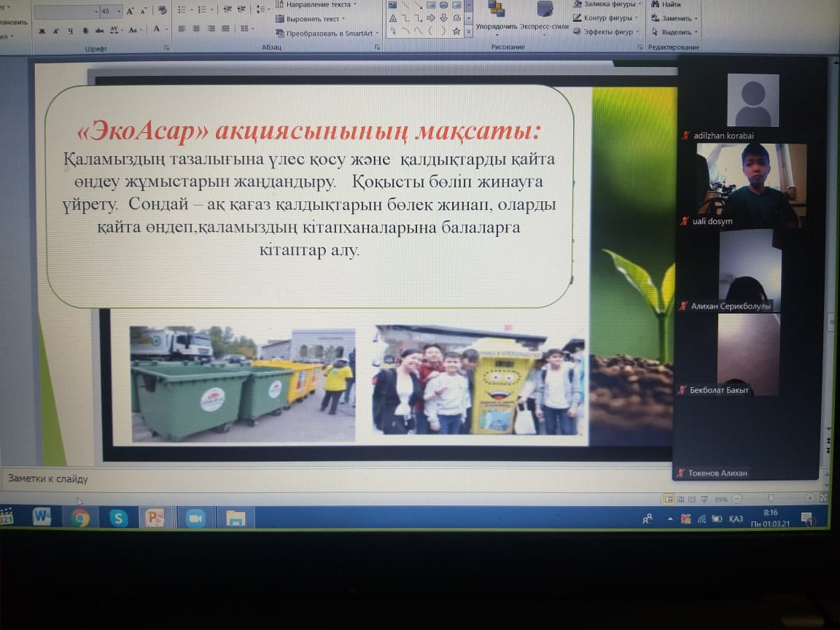Click the slide title «ЭкоАсар» акциясының мақсаты
Image resolution: width=840 pixels, height=630 pixels.
(x=308, y=131)
